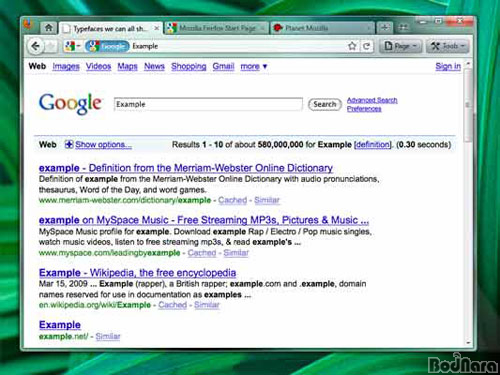The height and width of the screenshot is (375, 500).
Task: Go to the Home icon tab
Action: click(x=49, y=28)
